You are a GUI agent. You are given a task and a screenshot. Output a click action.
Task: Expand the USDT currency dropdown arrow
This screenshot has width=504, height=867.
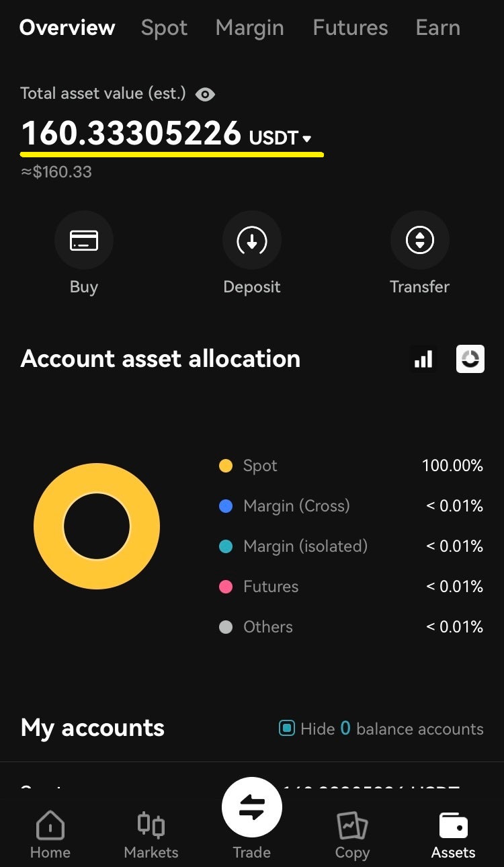(307, 139)
